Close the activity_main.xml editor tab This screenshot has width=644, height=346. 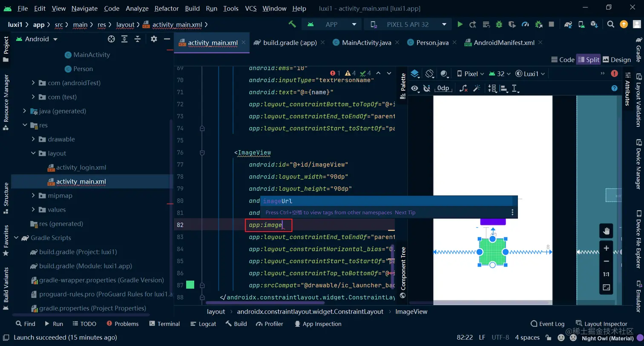(x=244, y=42)
